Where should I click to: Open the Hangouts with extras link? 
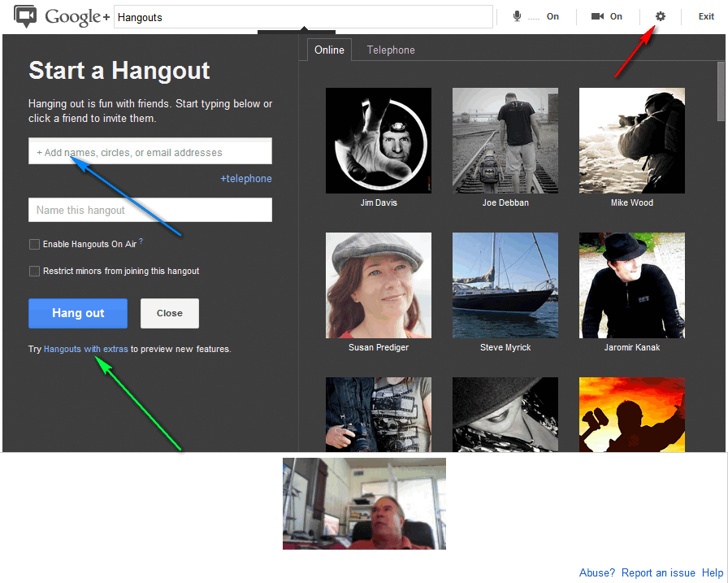click(x=85, y=349)
